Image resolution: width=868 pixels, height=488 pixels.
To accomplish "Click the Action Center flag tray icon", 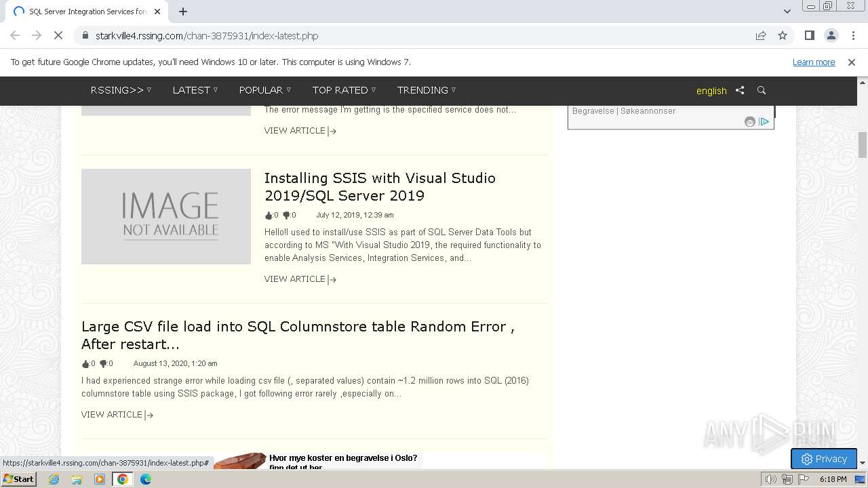I will [804, 479].
